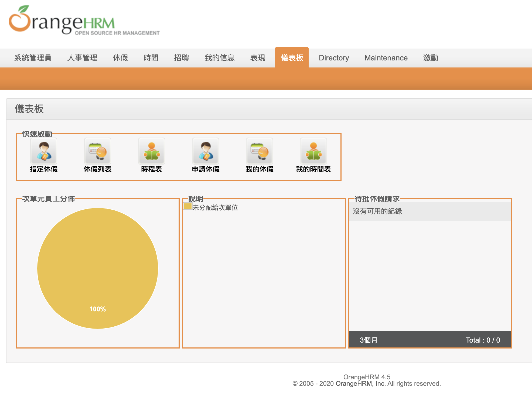This screenshot has height=403, width=532.
Task: Select the 休假 (Leave) menu tab
Action: click(120, 58)
